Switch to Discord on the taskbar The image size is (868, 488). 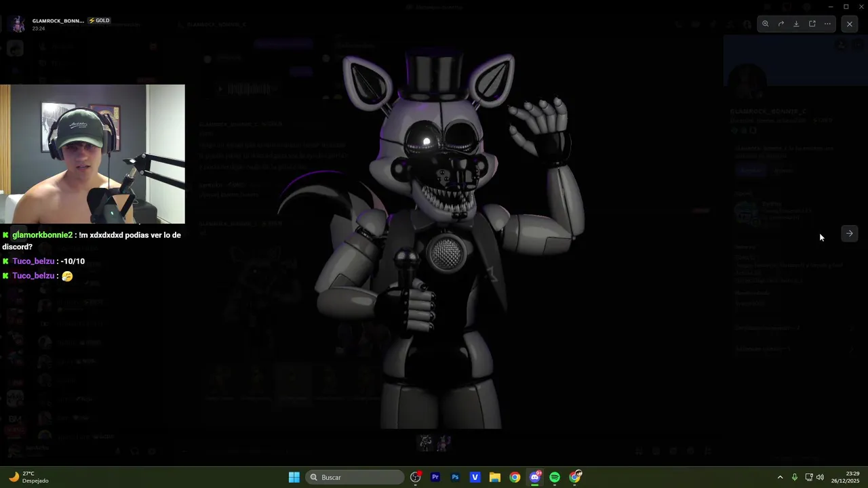(x=535, y=477)
